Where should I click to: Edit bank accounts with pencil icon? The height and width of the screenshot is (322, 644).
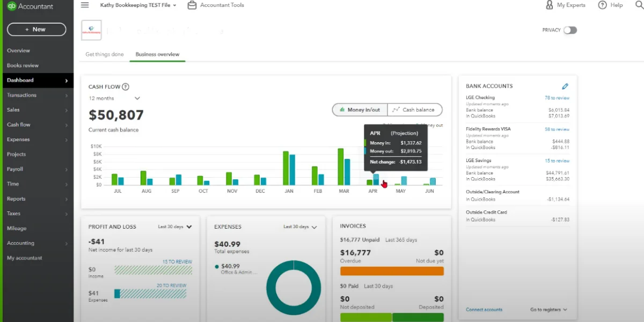coord(565,86)
